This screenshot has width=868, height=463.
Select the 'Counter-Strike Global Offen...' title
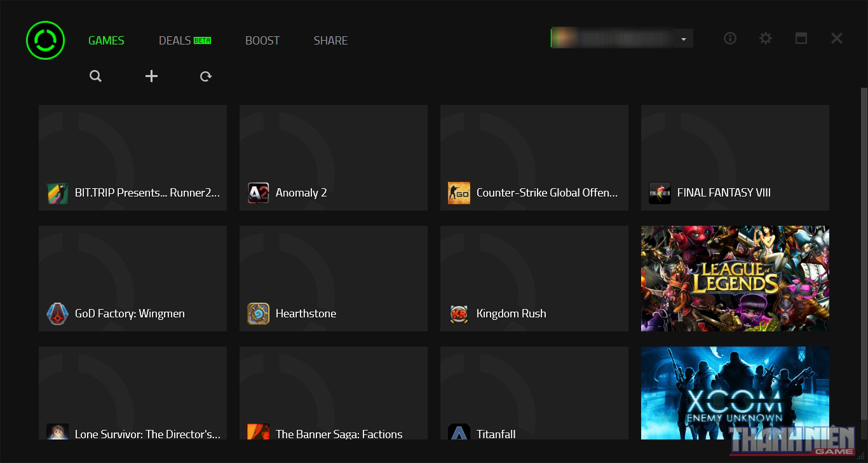(547, 193)
